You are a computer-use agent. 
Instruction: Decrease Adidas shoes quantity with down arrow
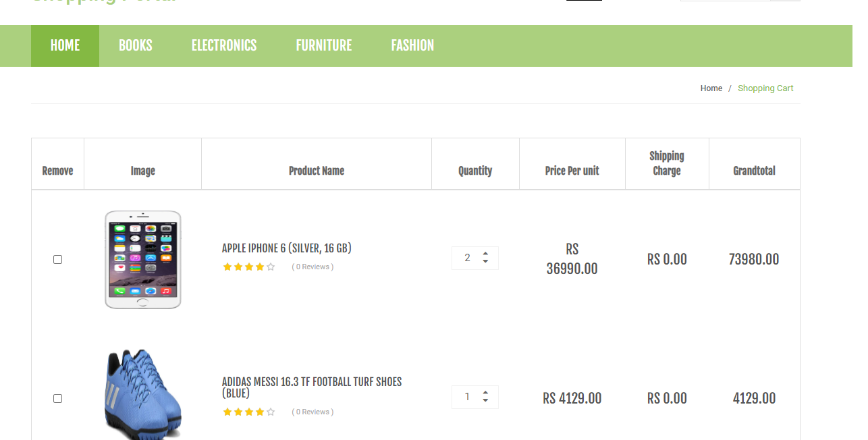pyautogui.click(x=485, y=401)
